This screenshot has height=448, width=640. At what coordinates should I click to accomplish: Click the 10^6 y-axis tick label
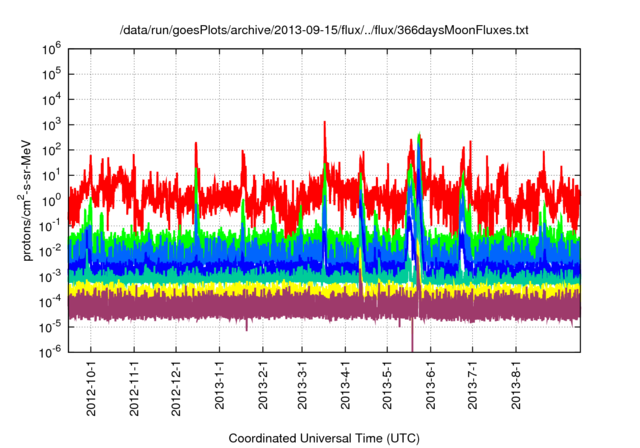(x=52, y=49)
